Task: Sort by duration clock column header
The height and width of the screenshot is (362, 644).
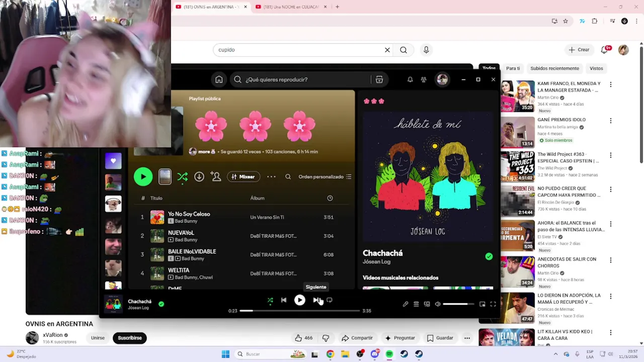Action: point(330,198)
